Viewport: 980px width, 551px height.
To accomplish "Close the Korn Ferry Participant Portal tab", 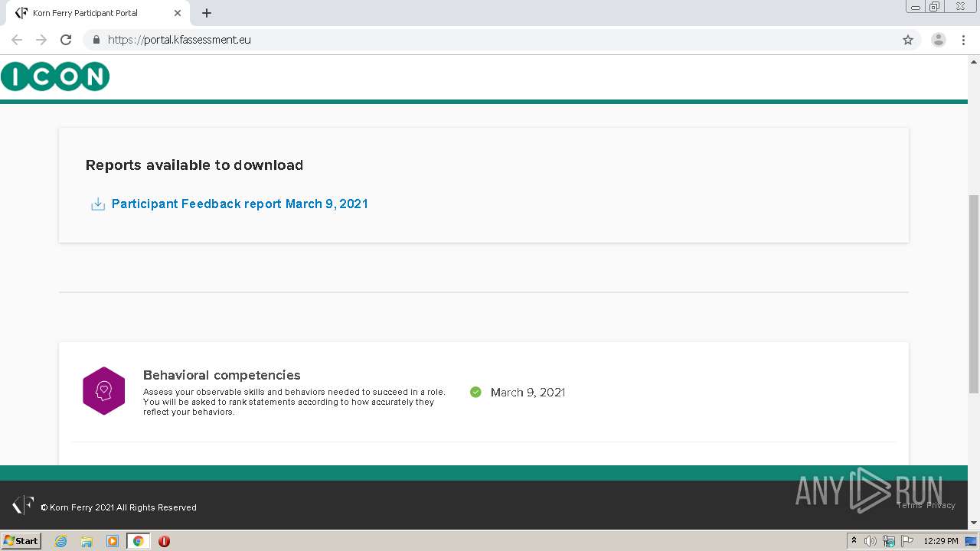I will pos(178,13).
